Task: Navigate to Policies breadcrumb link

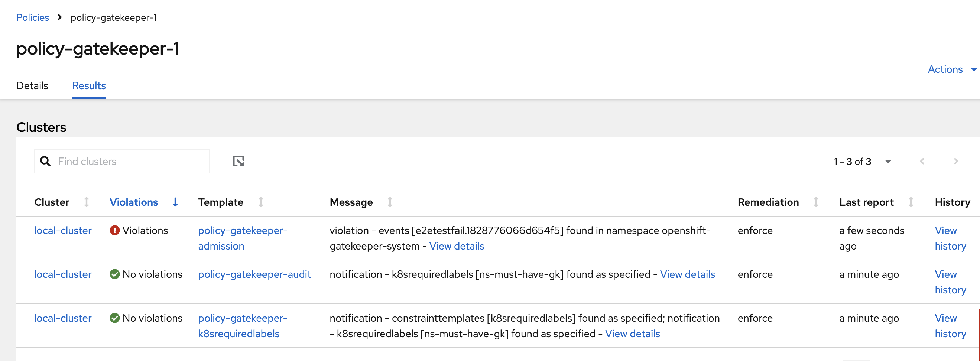Action: click(x=33, y=17)
